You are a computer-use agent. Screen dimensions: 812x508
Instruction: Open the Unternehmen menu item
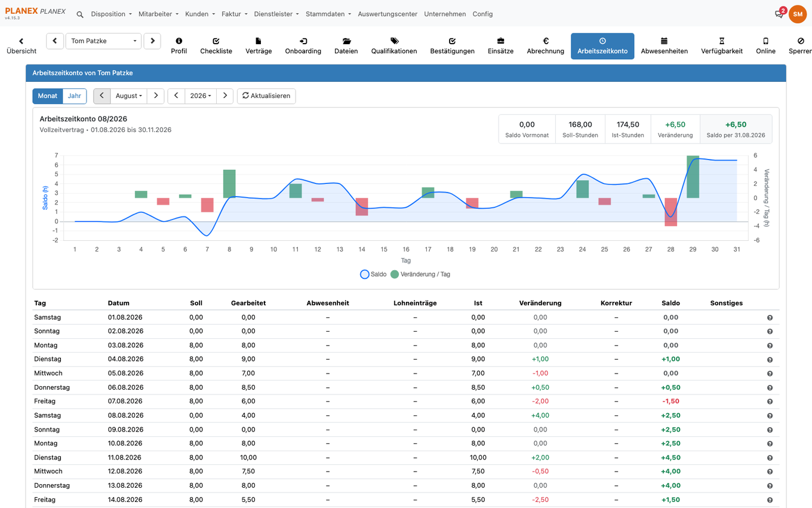click(445, 14)
